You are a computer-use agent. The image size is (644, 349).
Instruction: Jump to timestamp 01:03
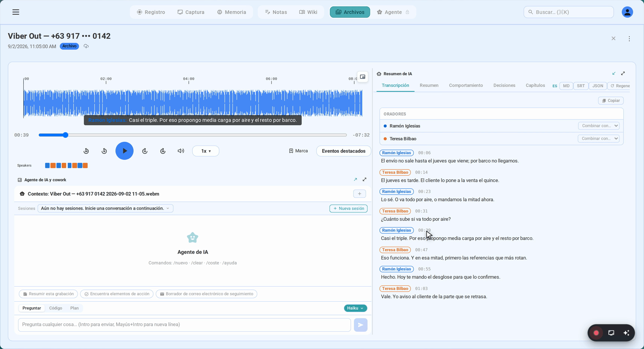(421, 288)
